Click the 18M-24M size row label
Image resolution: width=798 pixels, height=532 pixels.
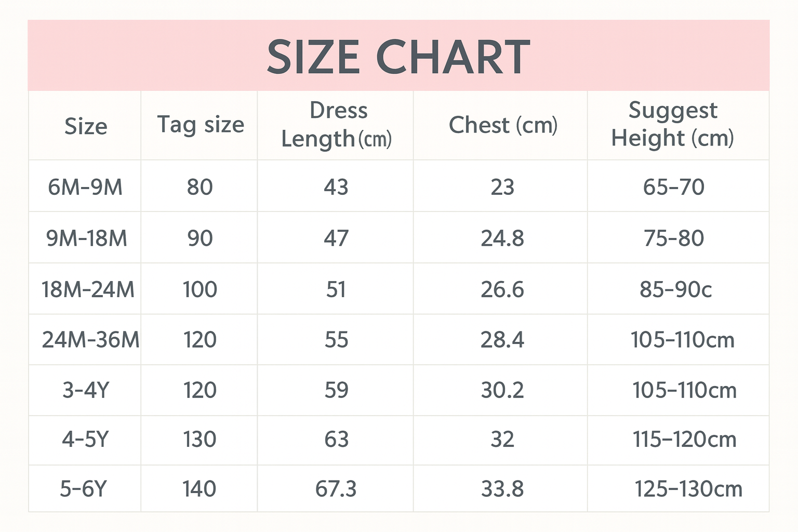pos(87,289)
